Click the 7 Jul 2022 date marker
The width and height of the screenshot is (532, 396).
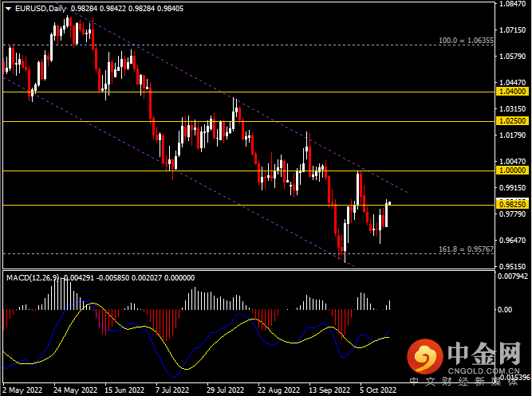coord(172,390)
